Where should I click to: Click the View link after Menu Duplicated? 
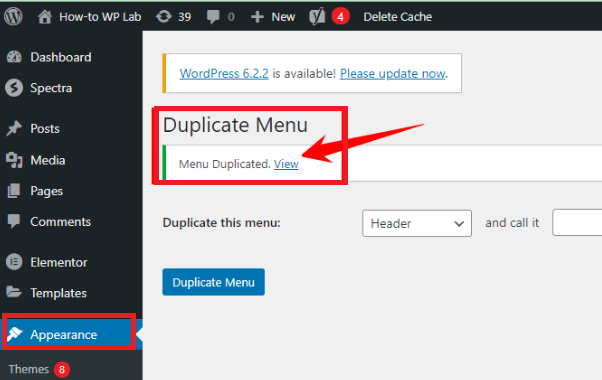[x=286, y=164]
